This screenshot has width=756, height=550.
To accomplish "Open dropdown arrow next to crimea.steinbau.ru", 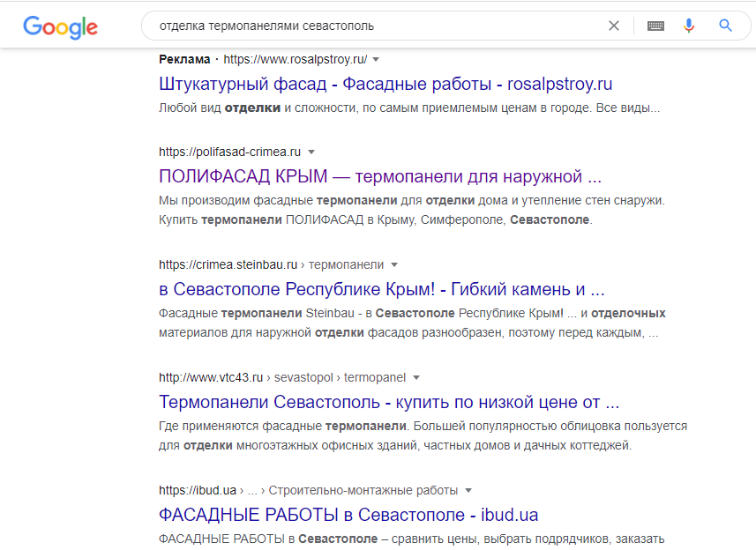I will coord(394,264).
